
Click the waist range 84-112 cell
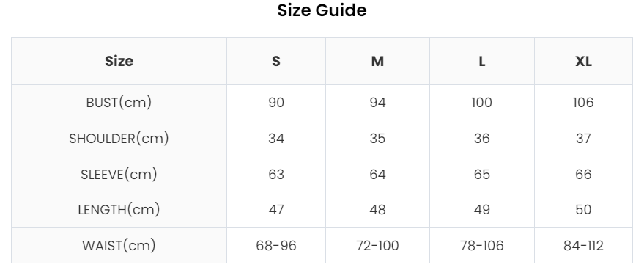(x=583, y=245)
